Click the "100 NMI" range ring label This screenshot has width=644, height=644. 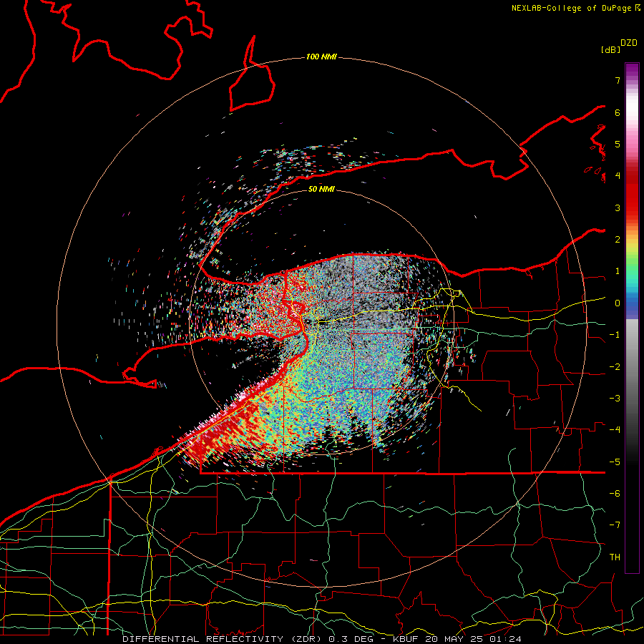point(321,57)
